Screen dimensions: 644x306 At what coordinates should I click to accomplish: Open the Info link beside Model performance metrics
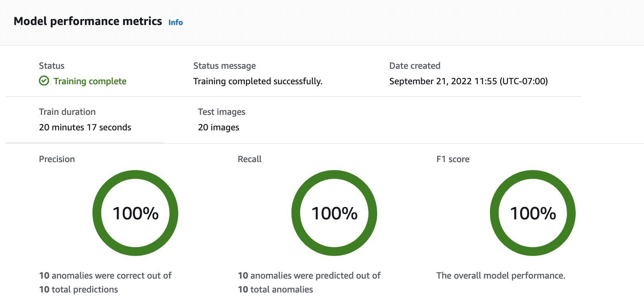[175, 22]
